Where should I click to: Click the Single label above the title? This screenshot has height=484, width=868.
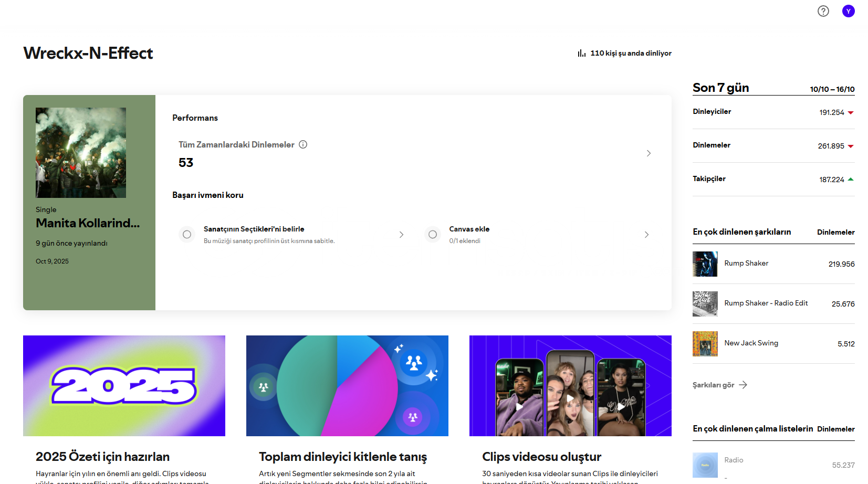[46, 209]
